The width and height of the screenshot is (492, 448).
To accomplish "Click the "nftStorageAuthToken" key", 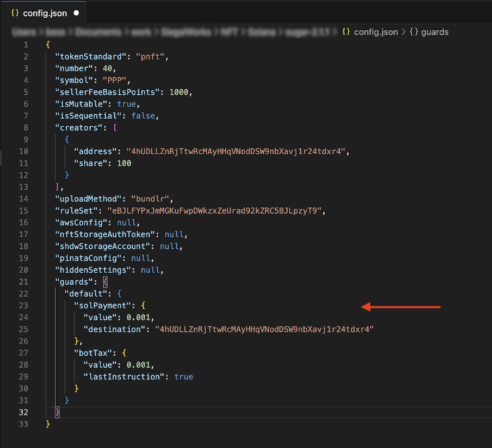I will [105, 235].
